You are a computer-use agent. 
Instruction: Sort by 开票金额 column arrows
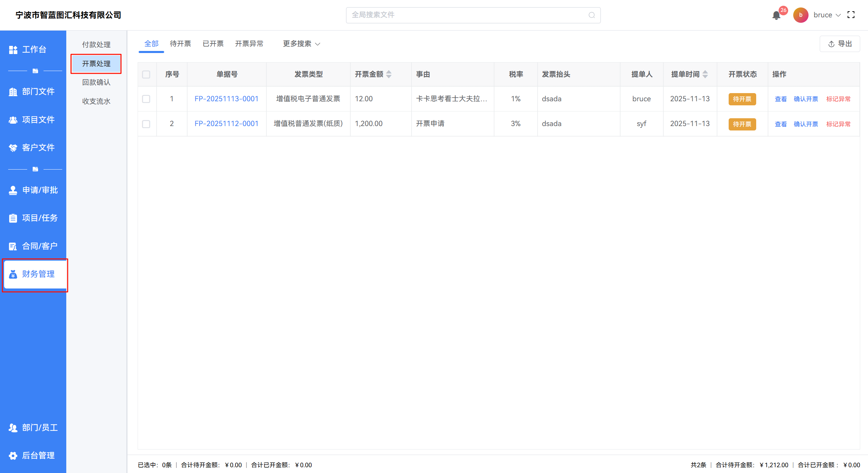389,74
